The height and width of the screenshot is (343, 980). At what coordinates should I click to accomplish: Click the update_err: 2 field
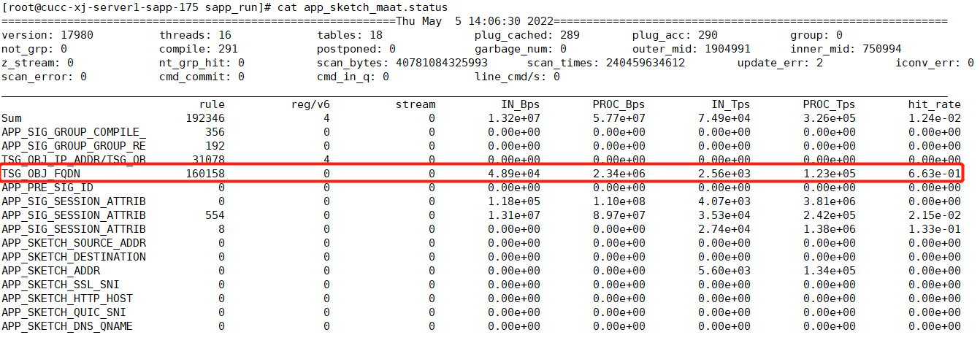click(x=780, y=63)
